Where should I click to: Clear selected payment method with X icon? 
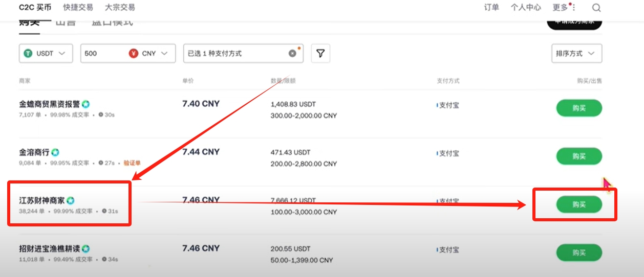point(292,53)
